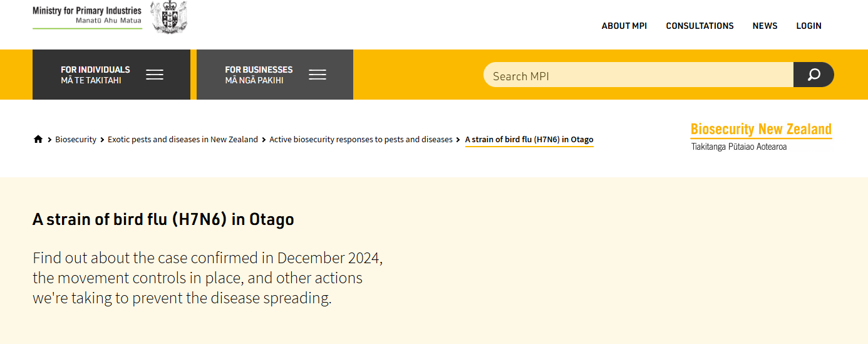This screenshot has width=868, height=344.
Task: Open the About MPI menu item
Action: 624,26
